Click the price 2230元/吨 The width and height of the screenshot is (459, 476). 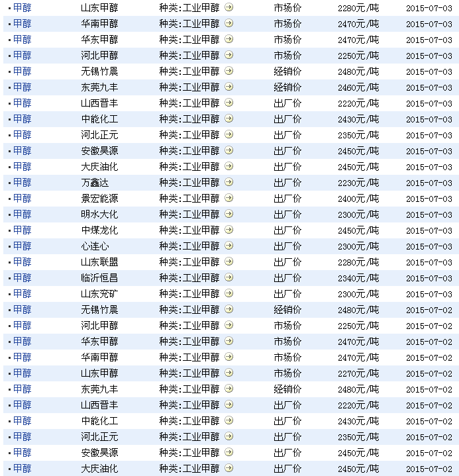pyautogui.click(x=358, y=183)
